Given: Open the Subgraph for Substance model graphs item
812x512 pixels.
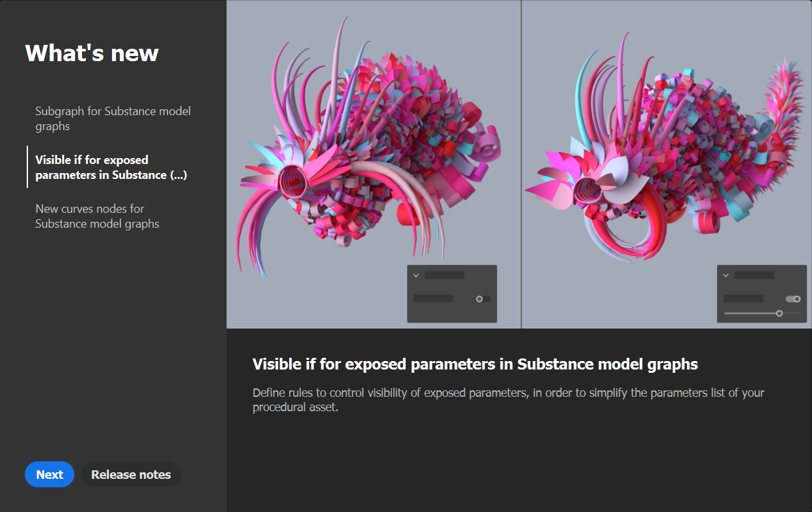Looking at the screenshot, I should 113,118.
